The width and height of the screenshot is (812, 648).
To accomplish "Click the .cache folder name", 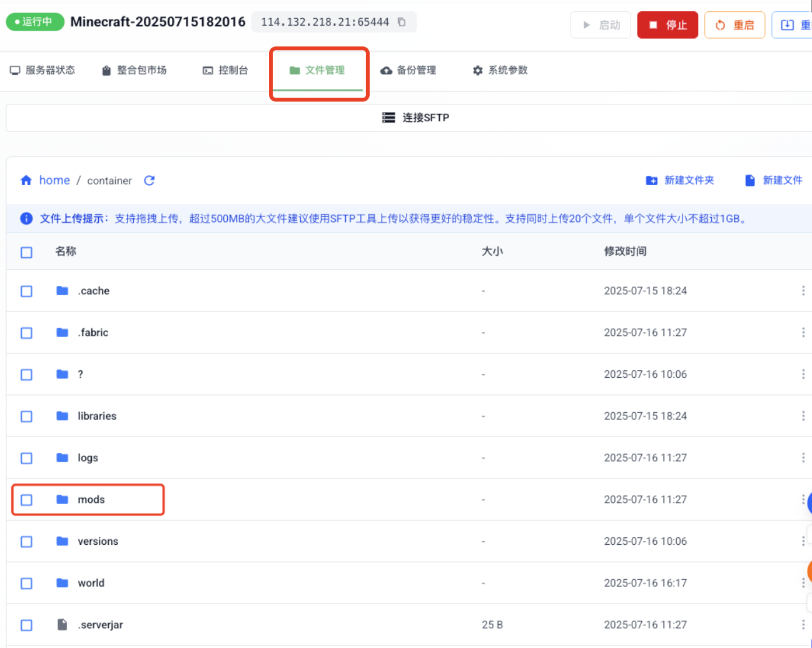I will tap(94, 291).
